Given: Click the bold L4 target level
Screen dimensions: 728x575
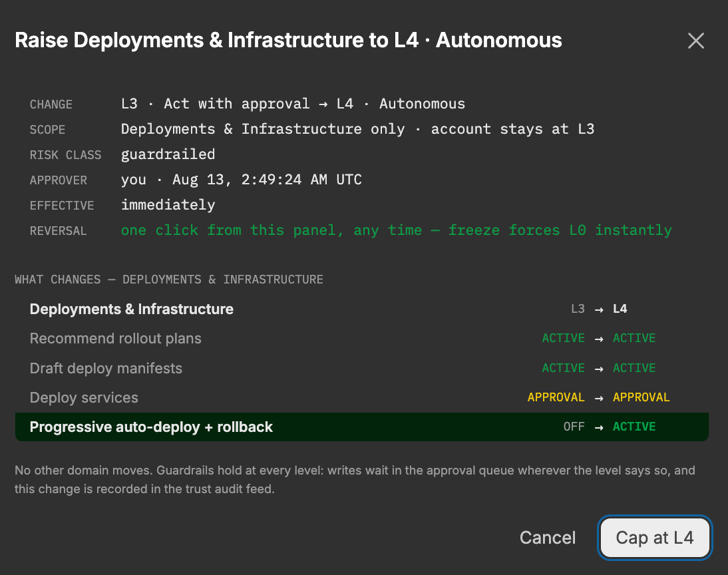Looking at the screenshot, I should [x=620, y=309].
